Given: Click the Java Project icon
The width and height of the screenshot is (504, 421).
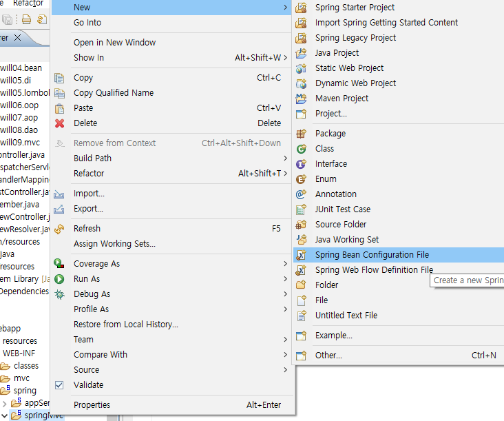Looking at the screenshot, I should [301, 53].
